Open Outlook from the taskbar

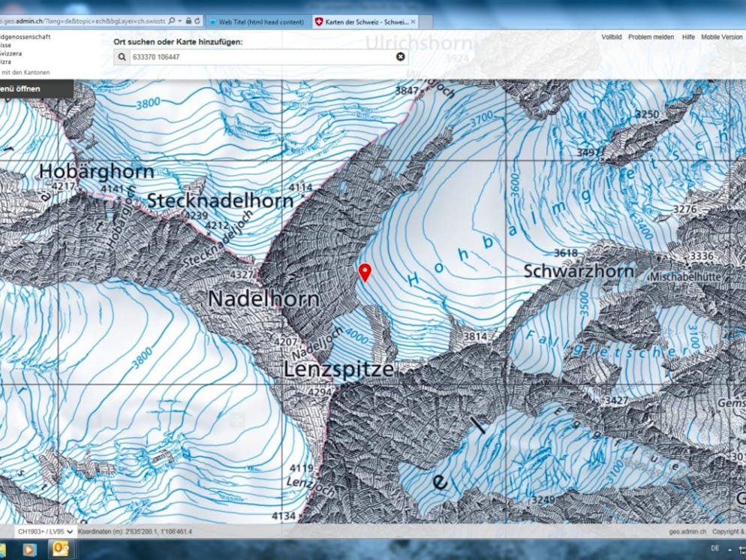point(59,549)
